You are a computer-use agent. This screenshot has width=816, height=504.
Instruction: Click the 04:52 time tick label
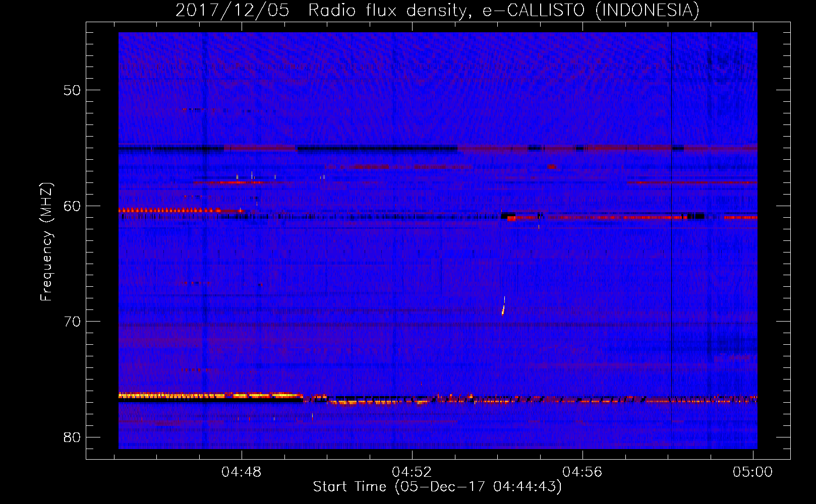412,472
